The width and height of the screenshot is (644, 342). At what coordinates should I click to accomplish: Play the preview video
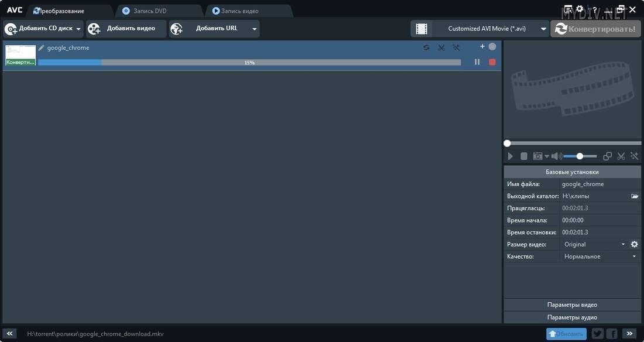510,156
